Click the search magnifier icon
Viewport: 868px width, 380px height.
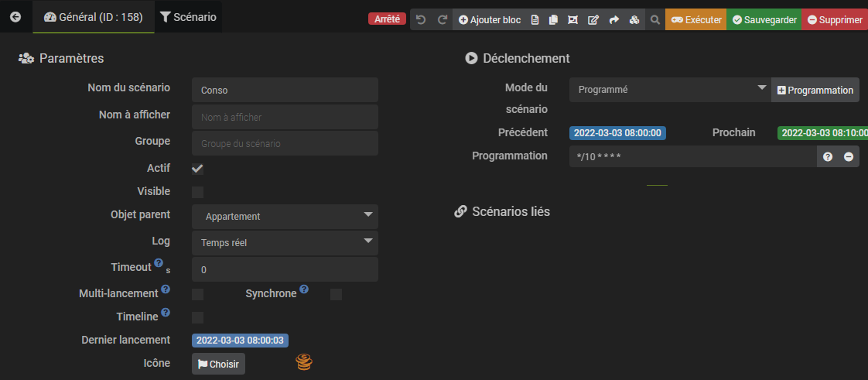[654, 19]
